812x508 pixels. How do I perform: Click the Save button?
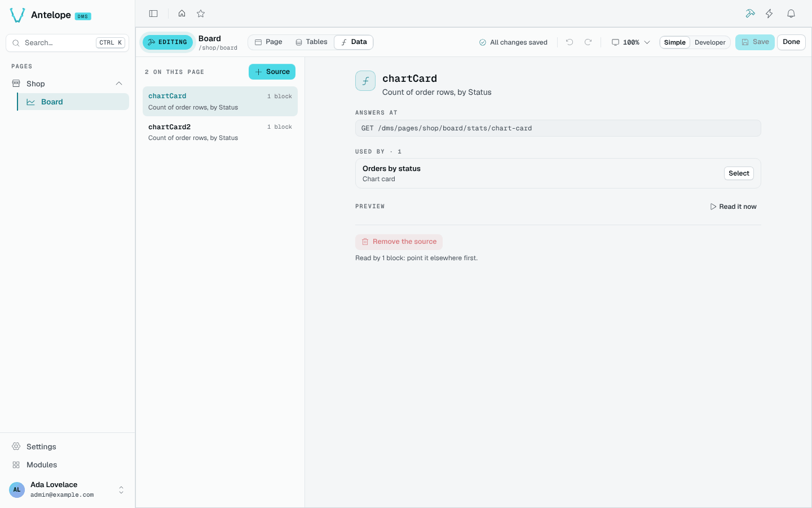pyautogui.click(x=754, y=42)
